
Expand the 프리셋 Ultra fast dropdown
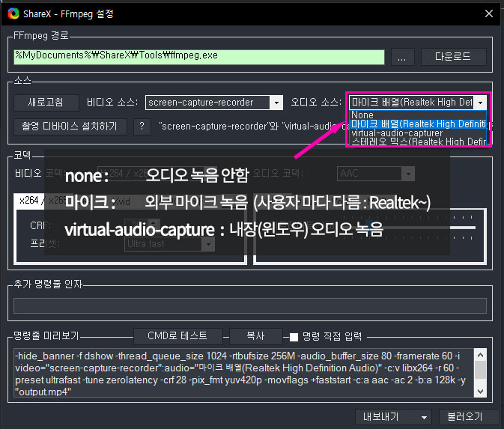click(208, 245)
